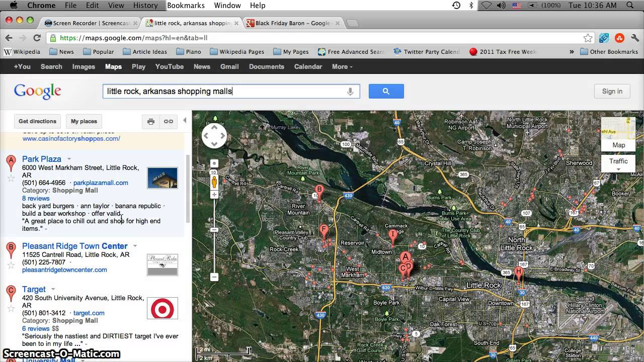Click the microphone voice search icon
The width and height of the screenshot is (644, 362).
(350, 92)
